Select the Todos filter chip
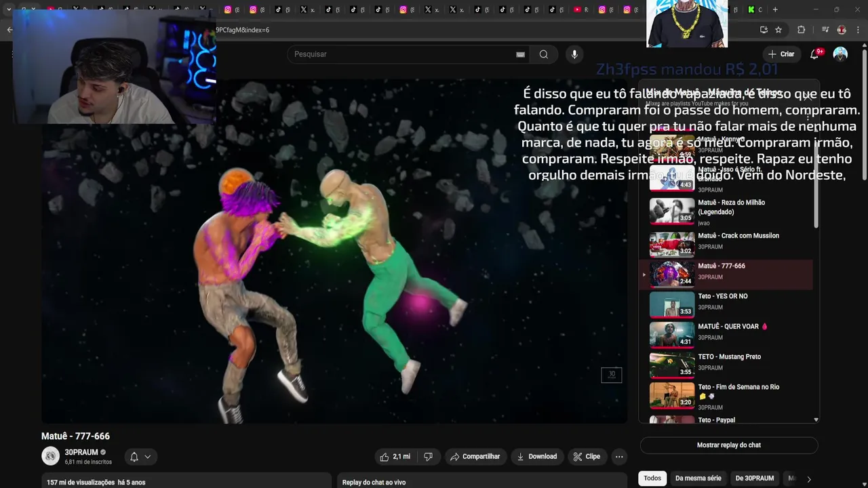The width and height of the screenshot is (868, 488). (652, 479)
